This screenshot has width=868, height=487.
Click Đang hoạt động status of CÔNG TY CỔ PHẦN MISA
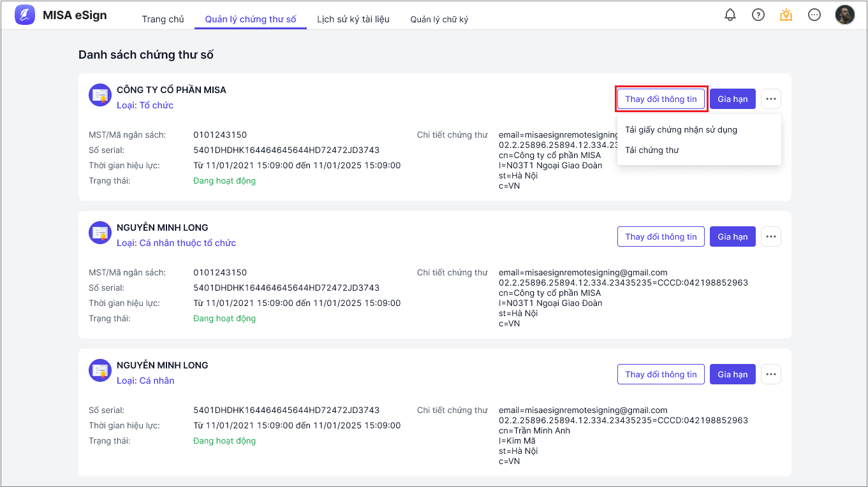[x=224, y=180]
